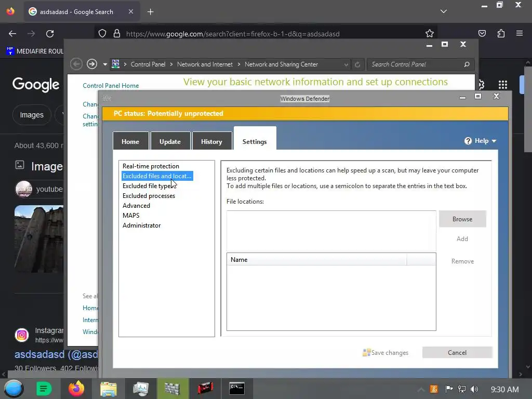Click Save changes button
The width and height of the screenshot is (532, 399).
[386, 353]
